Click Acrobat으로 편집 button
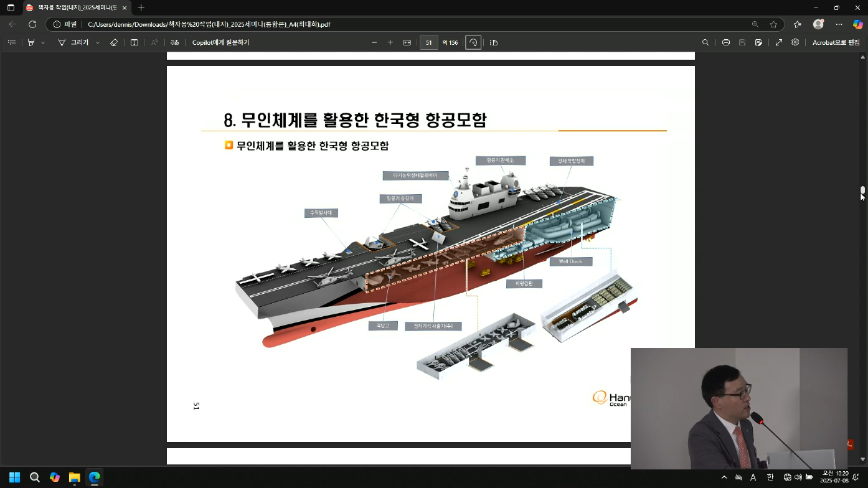 836,42
